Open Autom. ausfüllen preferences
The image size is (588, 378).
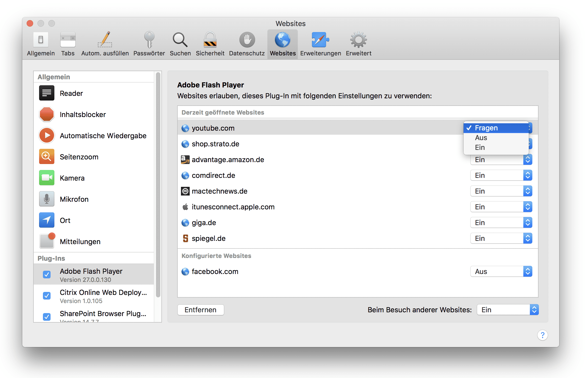(x=105, y=44)
